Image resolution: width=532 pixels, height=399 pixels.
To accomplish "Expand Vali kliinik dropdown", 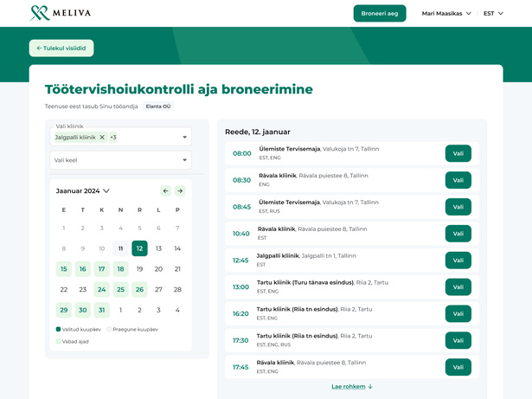I will coord(184,138).
